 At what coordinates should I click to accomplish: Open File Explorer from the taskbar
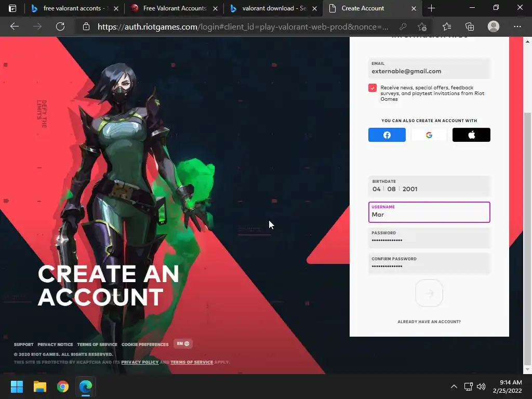pyautogui.click(x=39, y=387)
